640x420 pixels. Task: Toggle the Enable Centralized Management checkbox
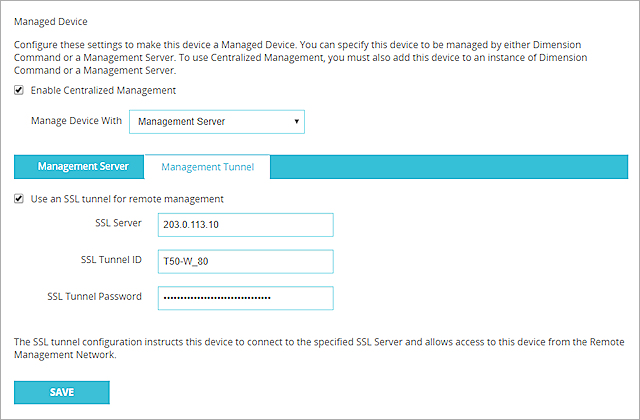[20, 90]
